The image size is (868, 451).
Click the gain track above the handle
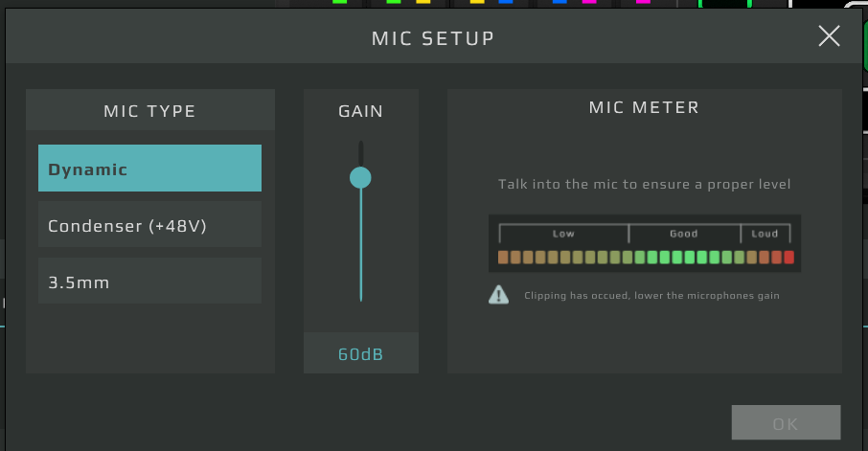(360, 152)
